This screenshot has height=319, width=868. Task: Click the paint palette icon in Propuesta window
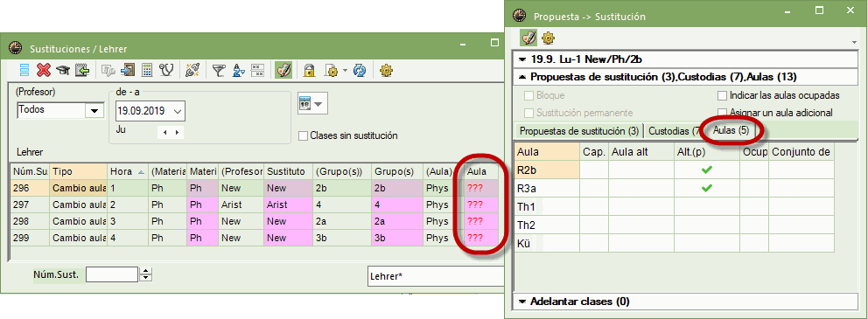(529, 38)
